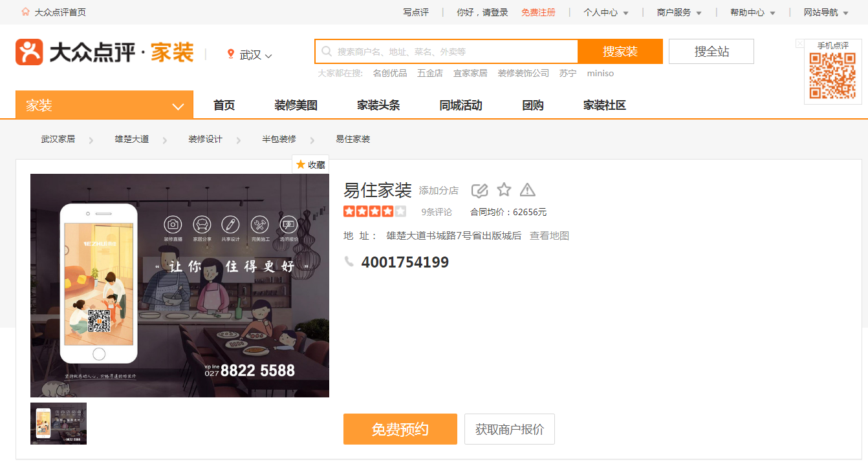Open the 同城活动 navigation tab

click(461, 105)
